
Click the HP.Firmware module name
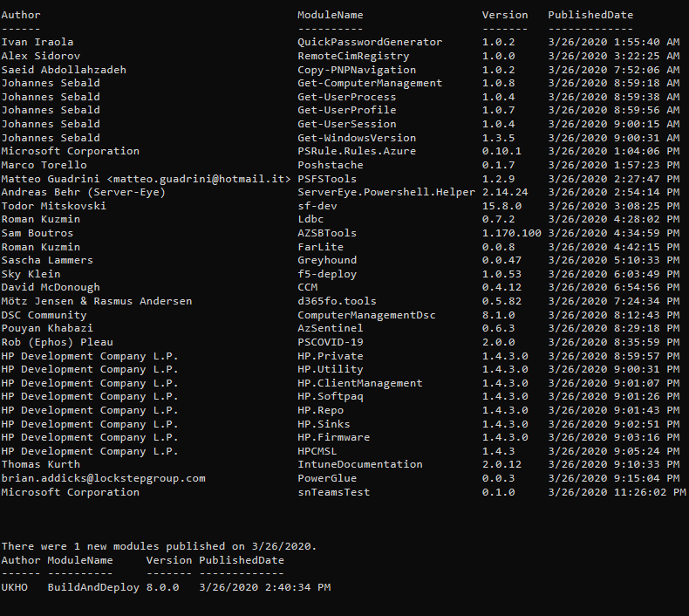pos(333,437)
